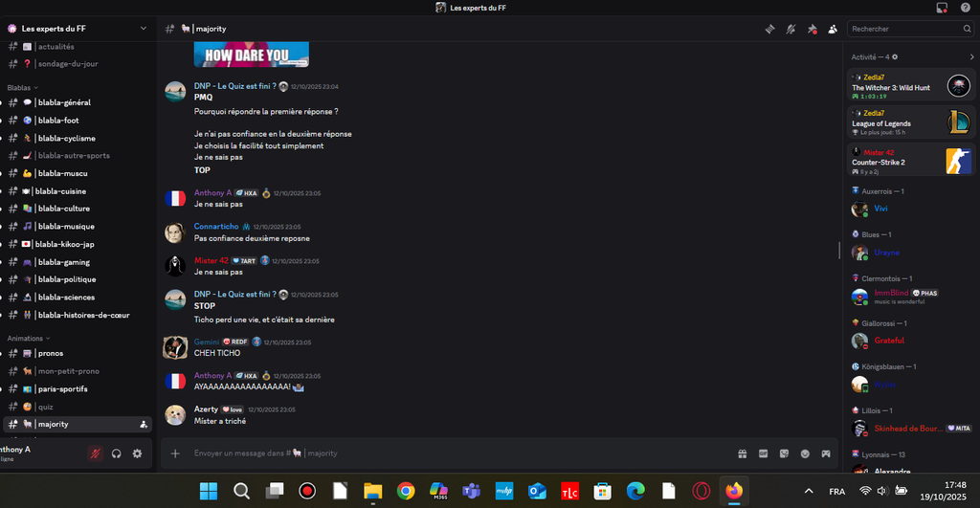Screen dimensions: 980x508
Task: Toggle the member list icon
Action: (x=833, y=29)
